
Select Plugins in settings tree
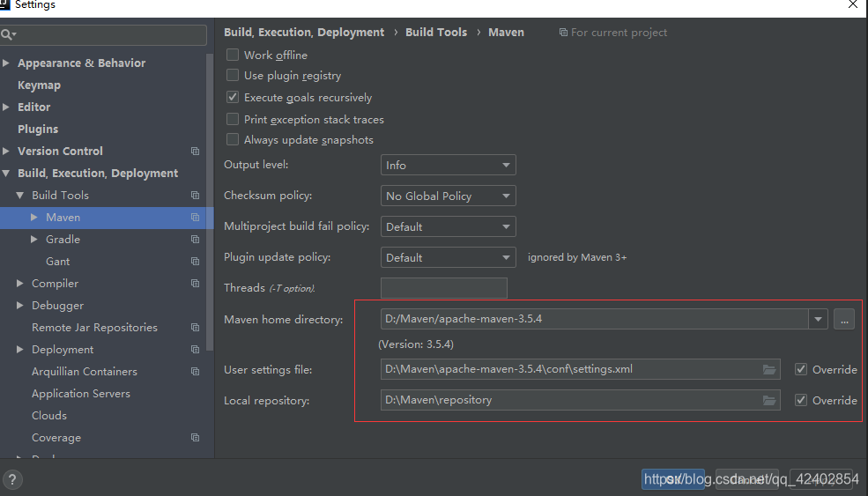(38, 129)
